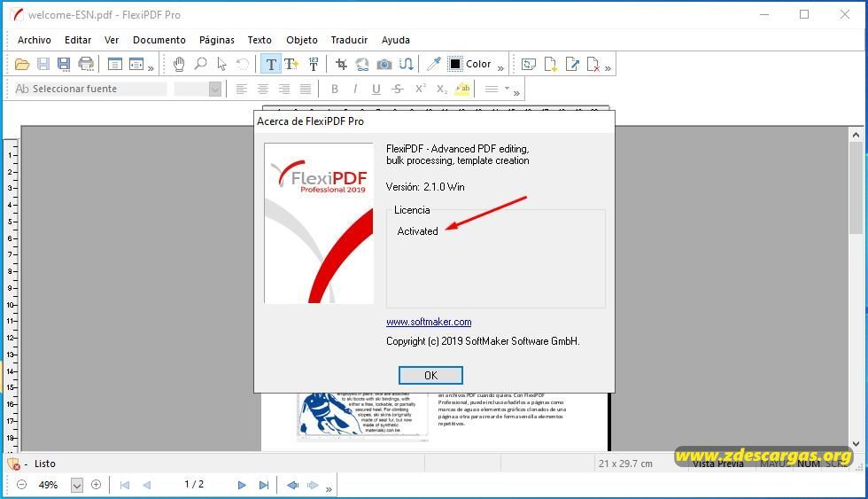Image resolution: width=868 pixels, height=499 pixels.
Task: Click the Save icon
Action: coord(43,64)
